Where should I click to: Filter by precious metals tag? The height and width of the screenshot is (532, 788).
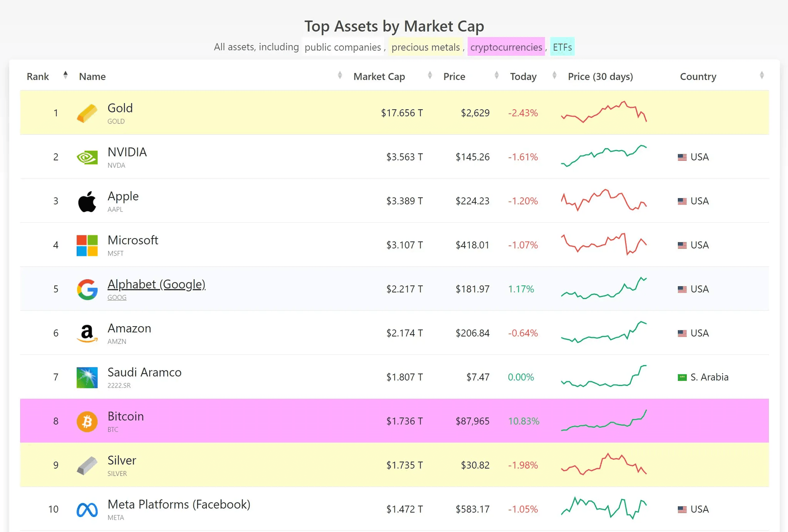tap(426, 47)
